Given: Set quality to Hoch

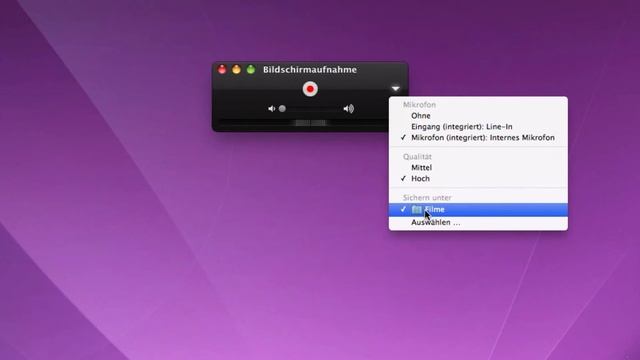Looking at the screenshot, I should point(478,178).
